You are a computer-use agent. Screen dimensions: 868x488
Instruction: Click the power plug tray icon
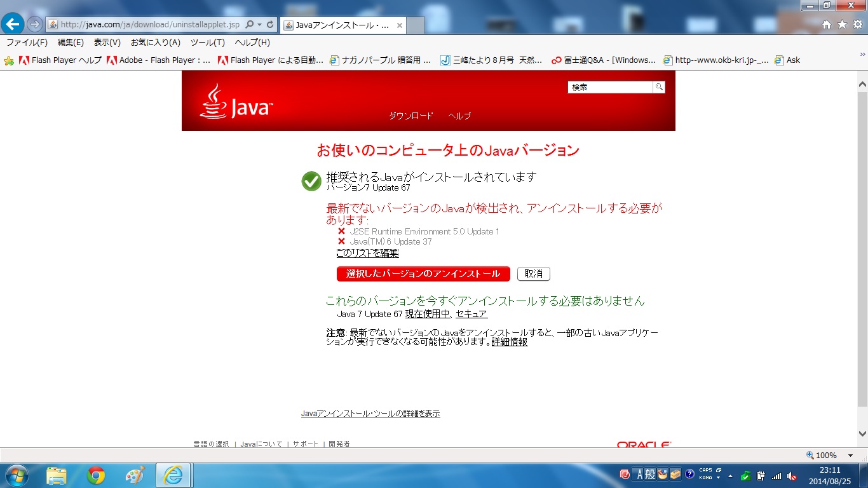761,476
